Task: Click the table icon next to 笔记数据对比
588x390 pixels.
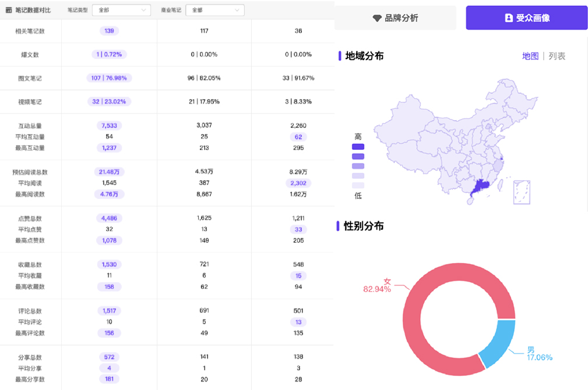Action: [9, 10]
